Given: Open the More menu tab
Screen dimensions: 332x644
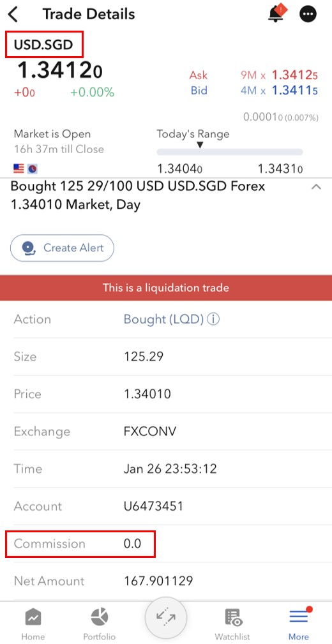Looking at the screenshot, I should coord(299,625).
